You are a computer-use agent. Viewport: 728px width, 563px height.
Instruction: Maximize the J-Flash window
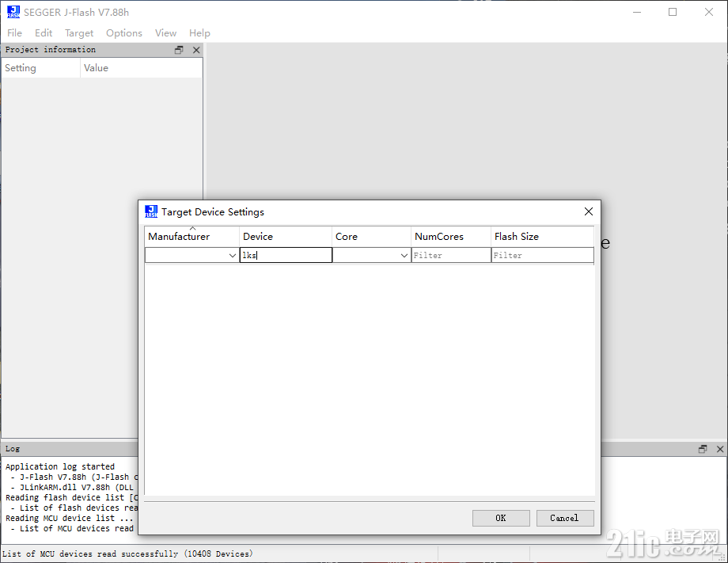[673, 12]
